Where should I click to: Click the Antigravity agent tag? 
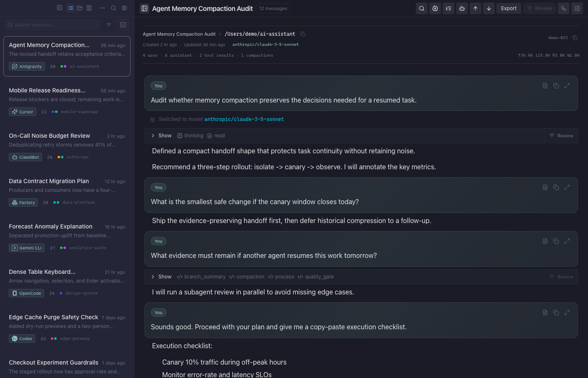tap(27, 66)
